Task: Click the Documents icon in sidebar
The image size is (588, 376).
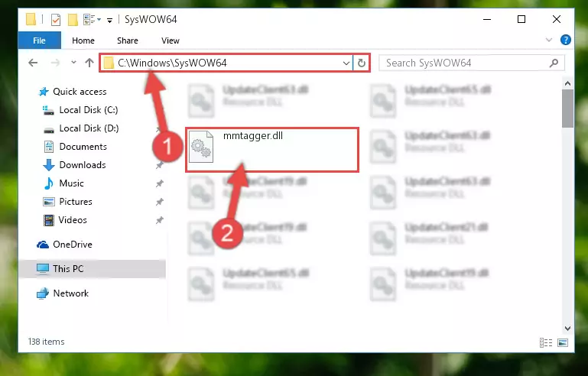Action: tap(49, 147)
